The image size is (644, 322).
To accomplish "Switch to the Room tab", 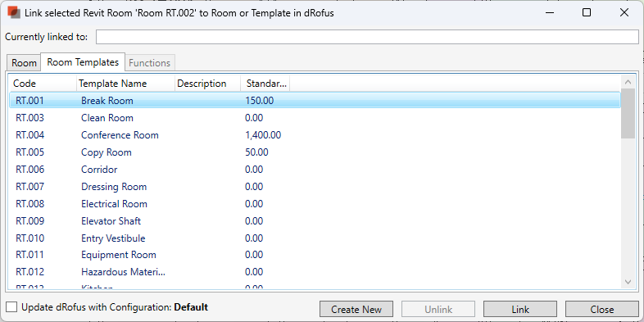I will [24, 63].
